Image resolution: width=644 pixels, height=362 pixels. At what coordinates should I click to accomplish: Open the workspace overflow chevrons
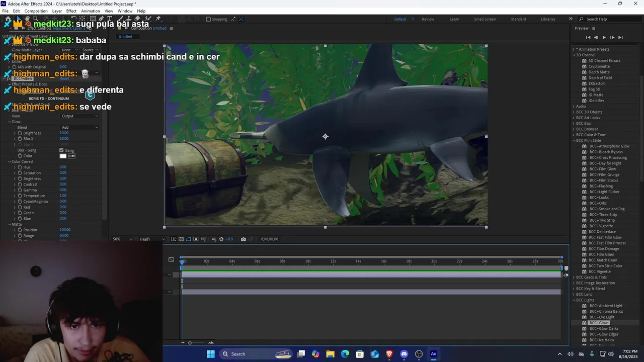[571, 19]
